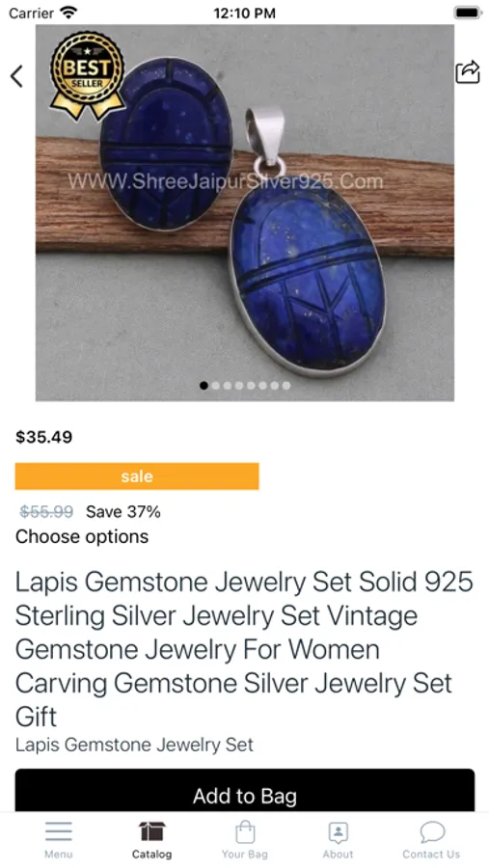The height and width of the screenshot is (868, 489).
Task: Select the Catalog box icon
Action: click(151, 831)
